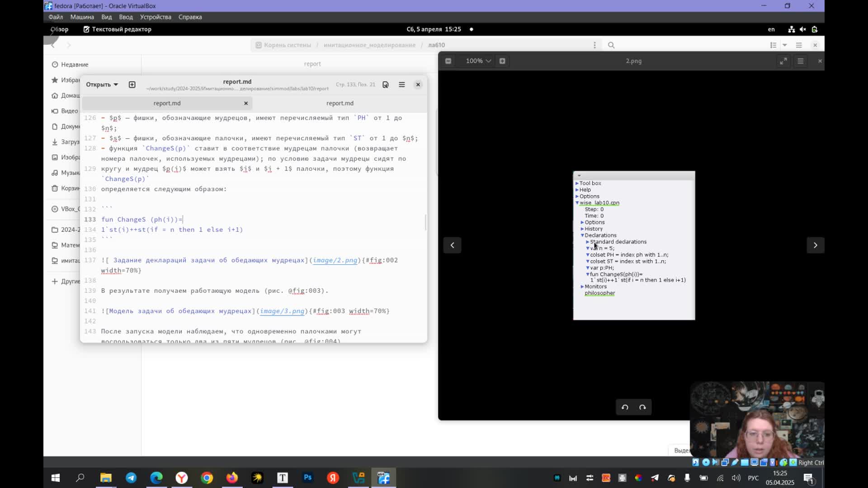Screen dimensions: 868x488
Task: Create a new tab in text editor
Action: point(132,84)
